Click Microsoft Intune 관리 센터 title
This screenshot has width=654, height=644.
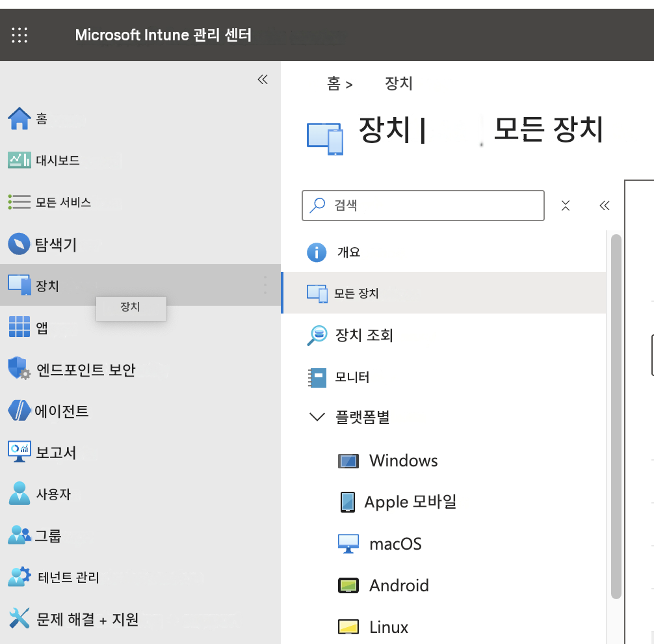163,35
